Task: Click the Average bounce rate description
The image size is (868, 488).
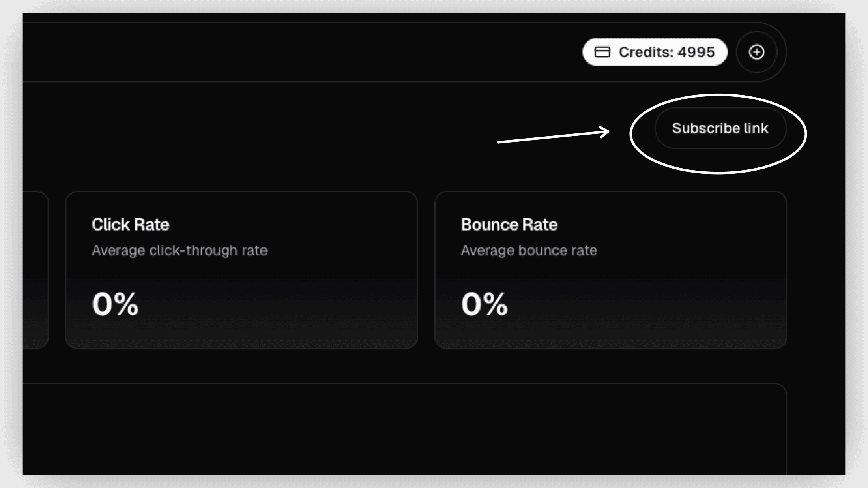Action: coord(529,250)
